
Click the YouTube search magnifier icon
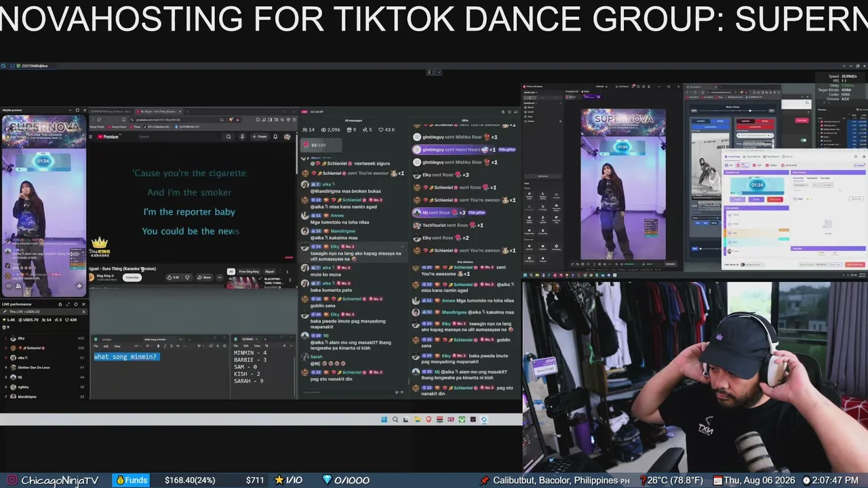pos(229,136)
